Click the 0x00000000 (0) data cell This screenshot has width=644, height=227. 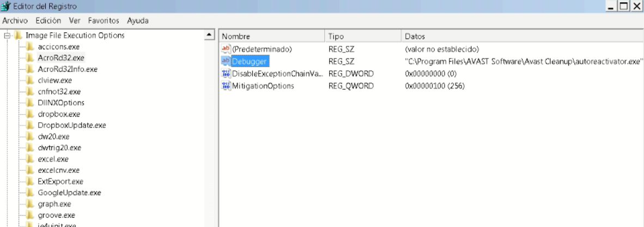pos(431,74)
